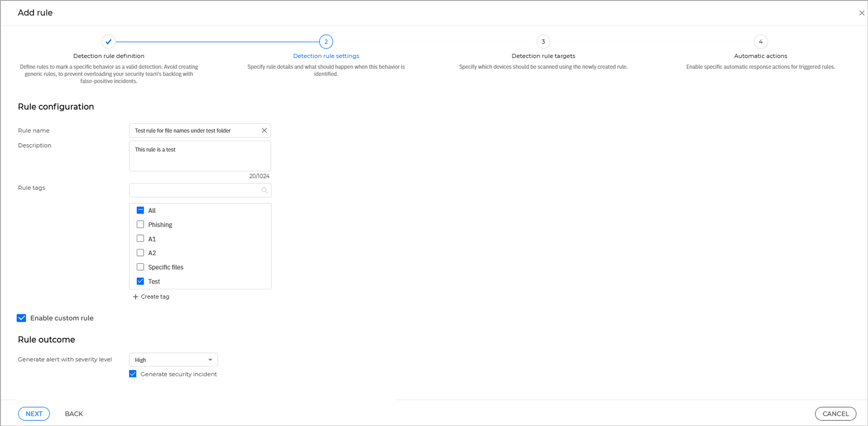Uncheck Generate security incident

pyautogui.click(x=133, y=374)
